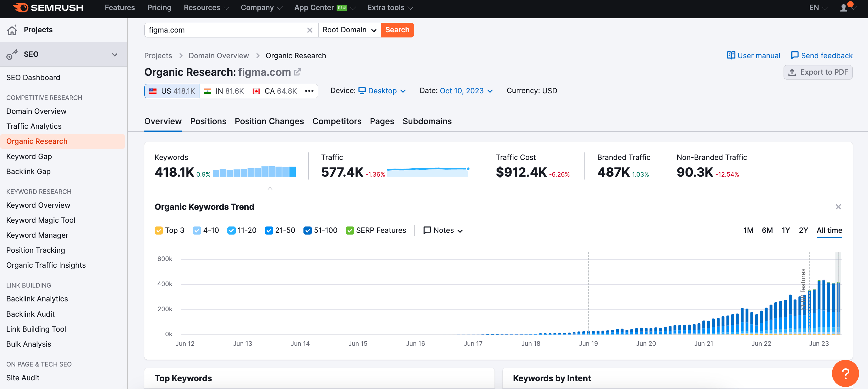Open figma.com external link icon
The width and height of the screenshot is (868, 389).
(297, 72)
